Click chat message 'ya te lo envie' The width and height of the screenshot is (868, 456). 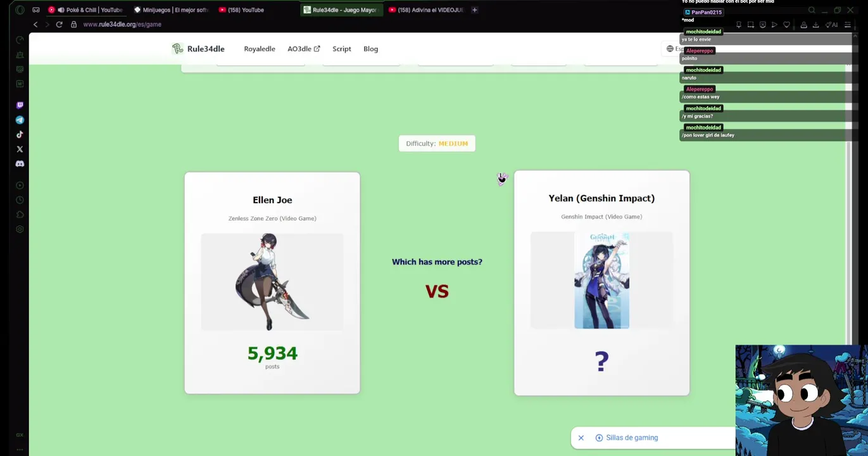click(696, 39)
